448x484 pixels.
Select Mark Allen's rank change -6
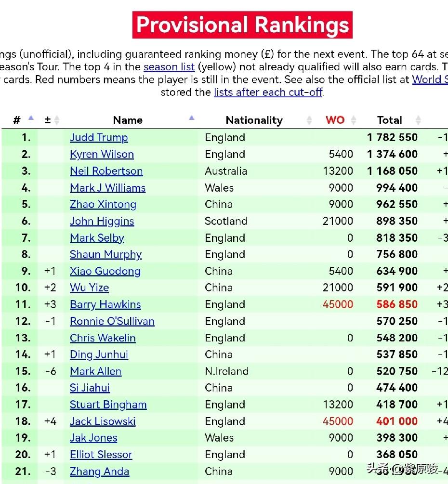(50, 371)
